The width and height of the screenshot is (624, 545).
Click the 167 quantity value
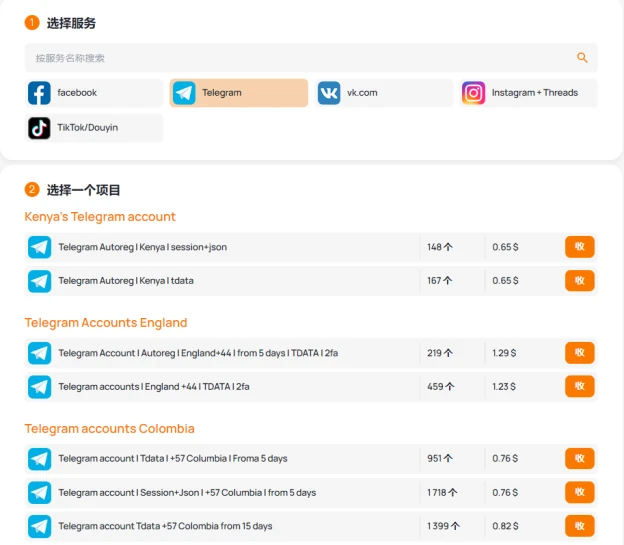tap(440, 281)
